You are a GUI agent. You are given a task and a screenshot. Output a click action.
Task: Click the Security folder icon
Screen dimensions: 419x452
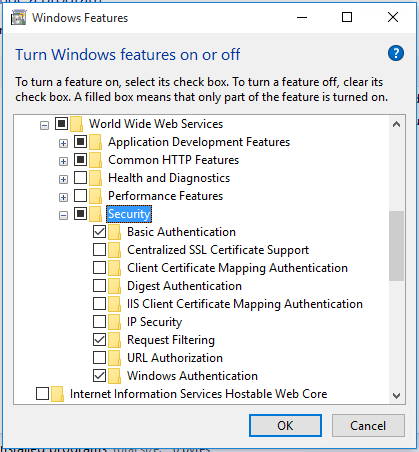pos(96,214)
